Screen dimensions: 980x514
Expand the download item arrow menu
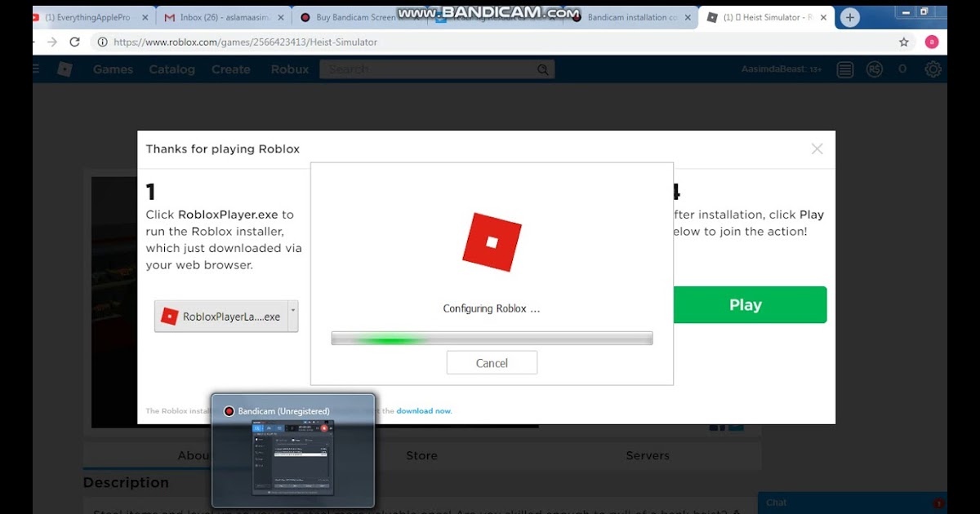[x=293, y=317]
